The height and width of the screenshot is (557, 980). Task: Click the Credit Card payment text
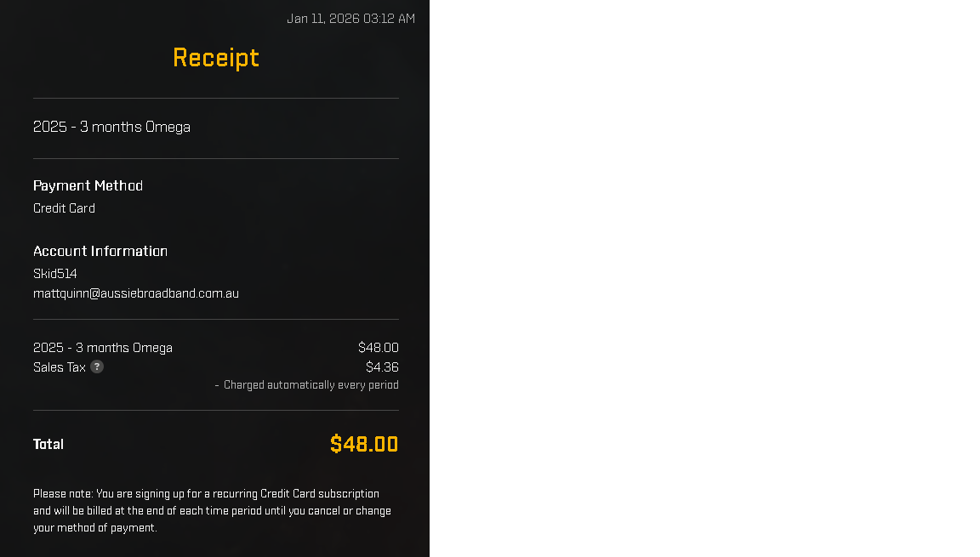point(64,208)
